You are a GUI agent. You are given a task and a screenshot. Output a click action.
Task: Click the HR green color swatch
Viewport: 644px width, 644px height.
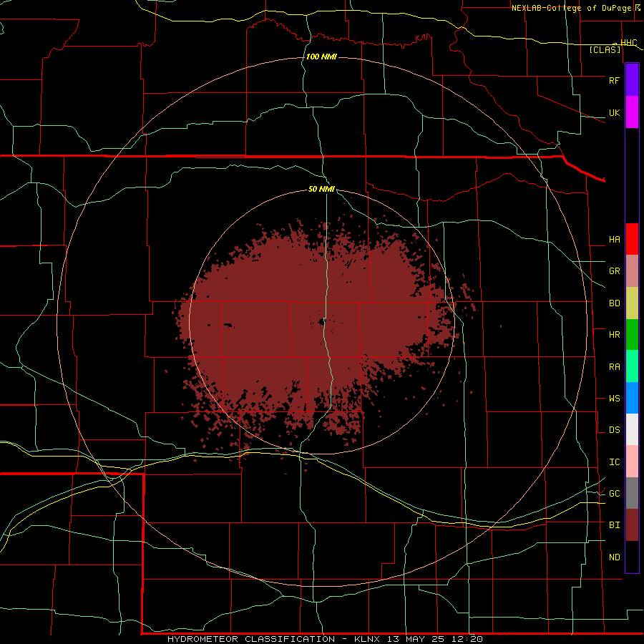coord(632,335)
